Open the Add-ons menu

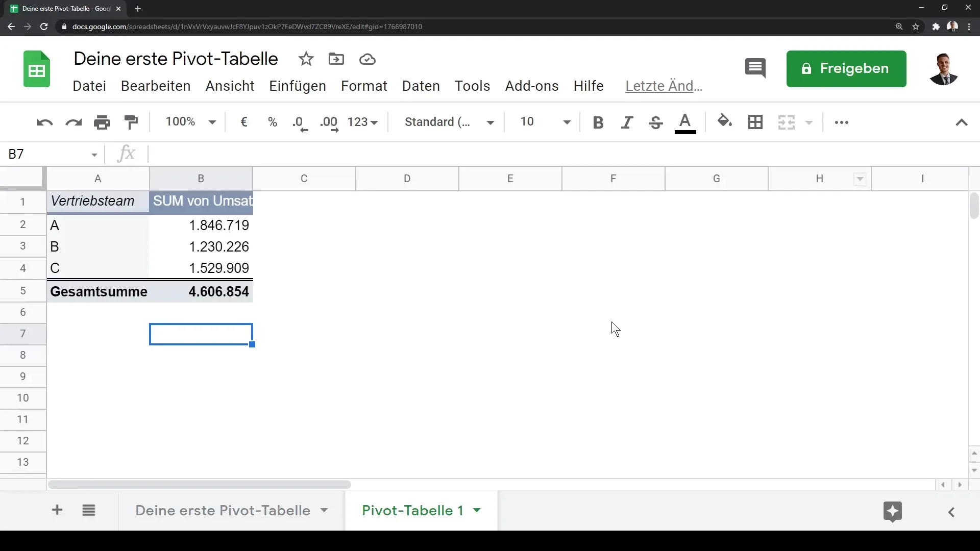click(x=531, y=86)
